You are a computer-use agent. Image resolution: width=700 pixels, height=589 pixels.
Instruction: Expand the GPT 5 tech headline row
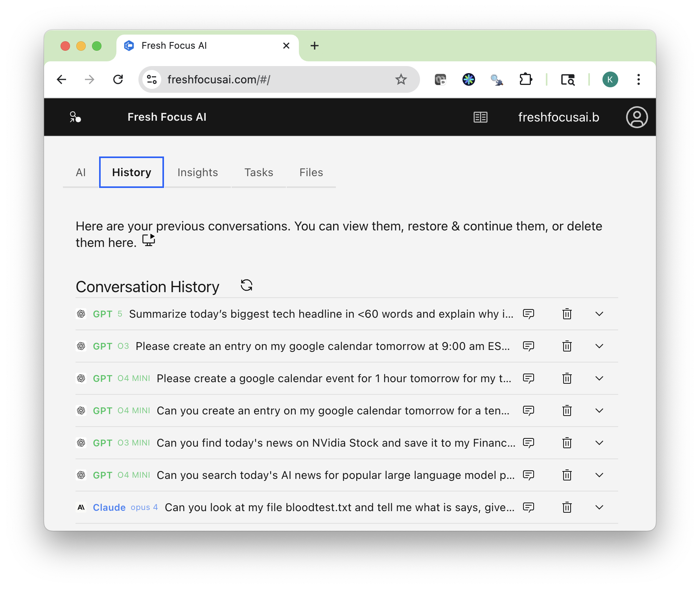click(x=599, y=314)
